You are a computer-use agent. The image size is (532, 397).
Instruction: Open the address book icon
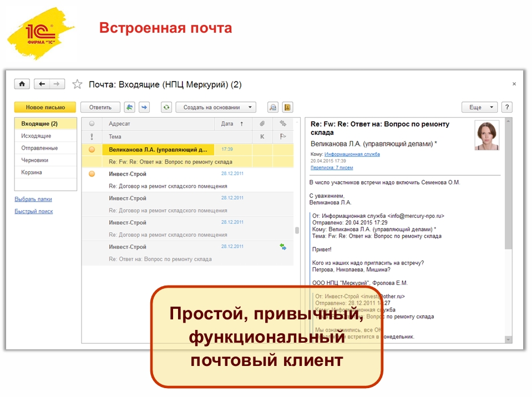[x=287, y=107]
